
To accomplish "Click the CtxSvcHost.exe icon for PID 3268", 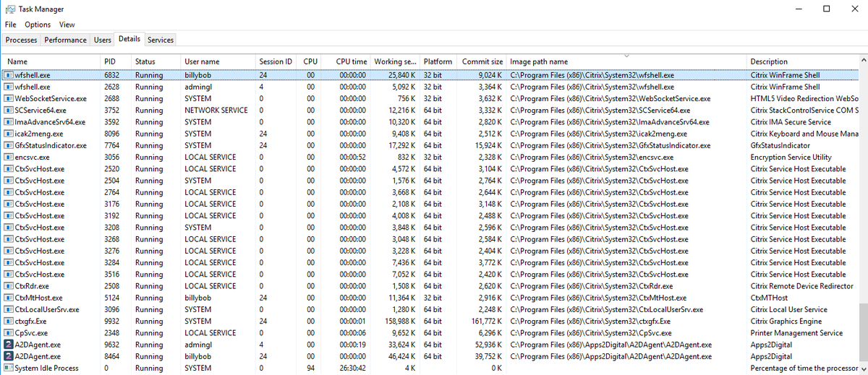I will 9,239.
